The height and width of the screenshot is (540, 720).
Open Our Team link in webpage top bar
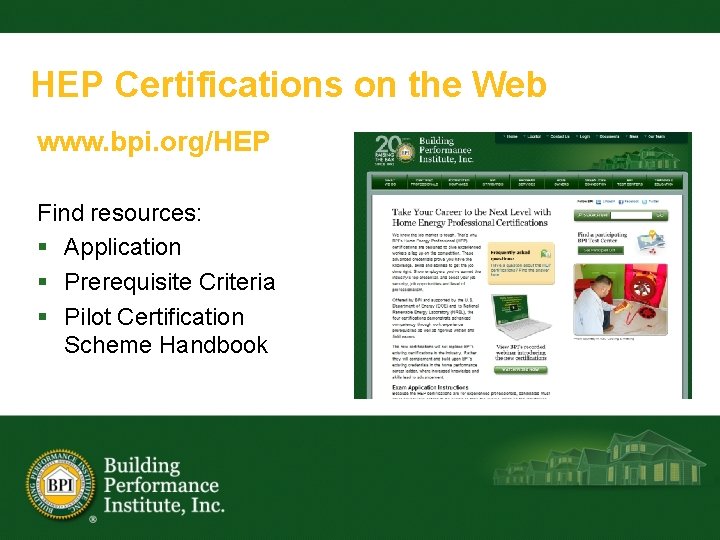coord(656,136)
